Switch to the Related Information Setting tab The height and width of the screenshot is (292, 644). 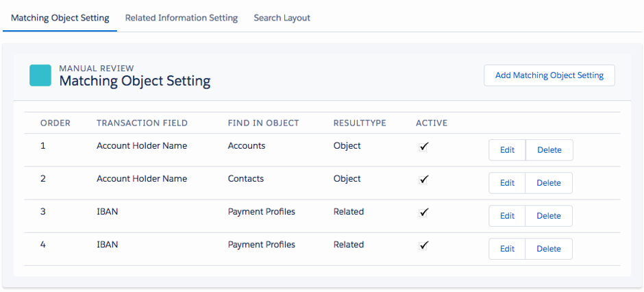click(181, 18)
